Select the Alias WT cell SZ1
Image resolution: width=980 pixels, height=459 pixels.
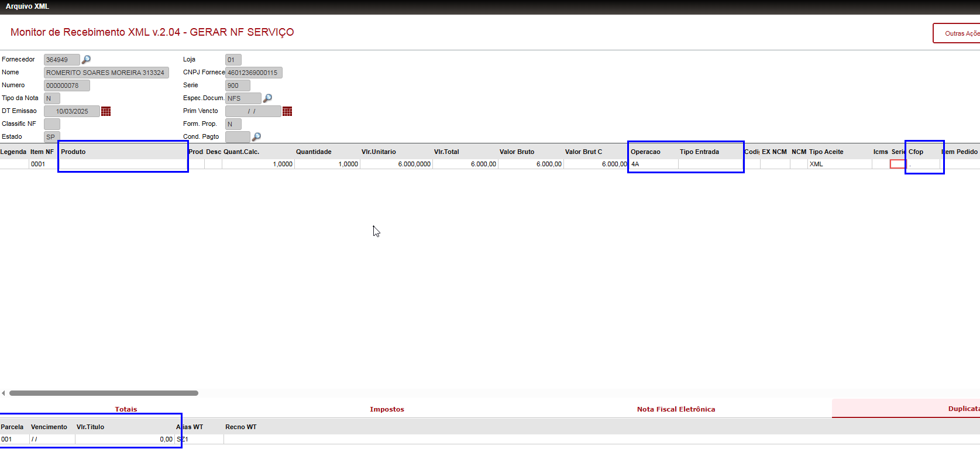click(200, 439)
